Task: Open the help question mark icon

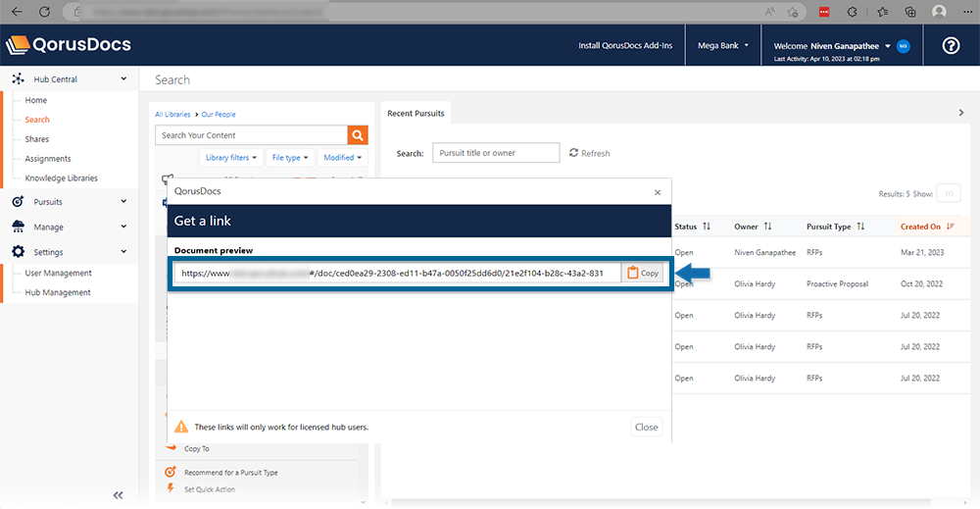Action: tap(951, 45)
